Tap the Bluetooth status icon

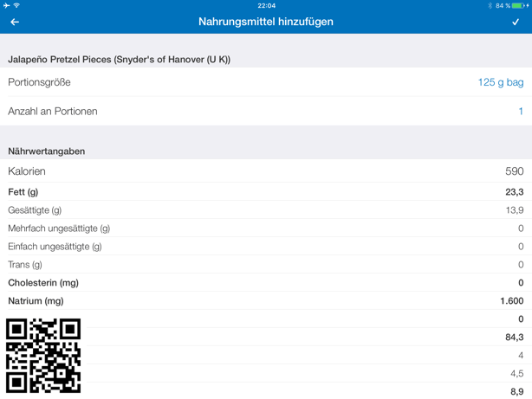[x=490, y=5]
